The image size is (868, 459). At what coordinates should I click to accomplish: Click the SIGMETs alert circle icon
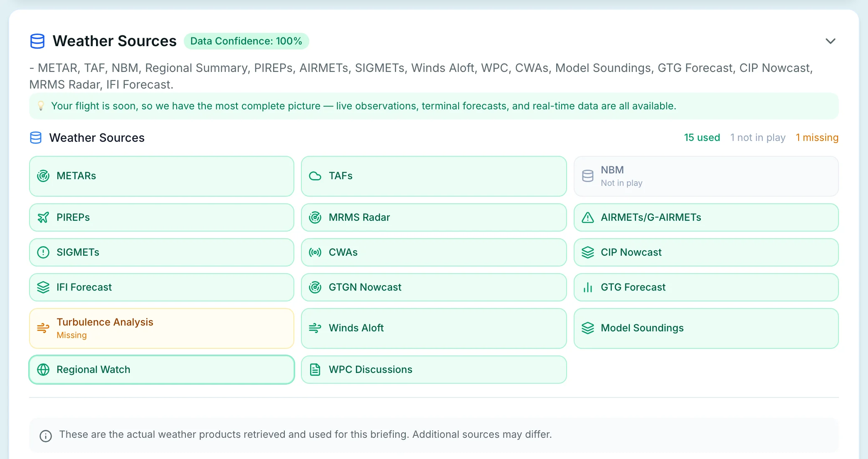click(43, 252)
